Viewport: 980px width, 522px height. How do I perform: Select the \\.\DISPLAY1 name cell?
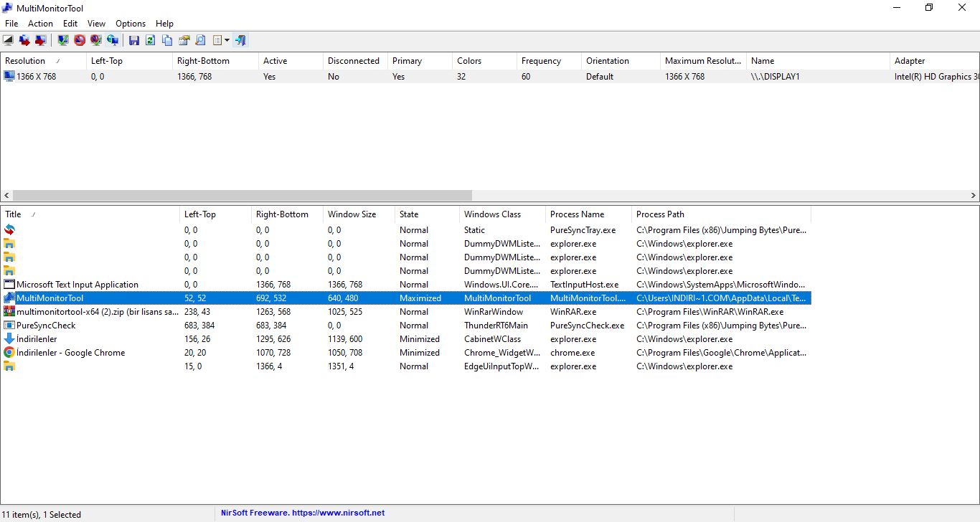click(776, 77)
